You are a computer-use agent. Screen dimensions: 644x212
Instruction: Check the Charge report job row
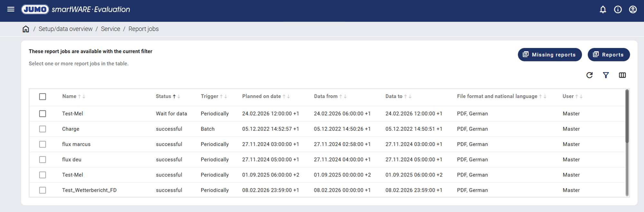tap(43, 129)
